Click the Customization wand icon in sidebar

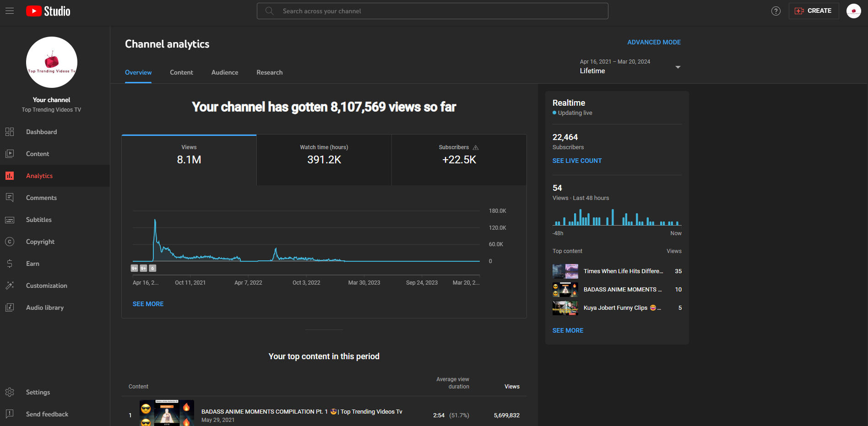pyautogui.click(x=10, y=286)
